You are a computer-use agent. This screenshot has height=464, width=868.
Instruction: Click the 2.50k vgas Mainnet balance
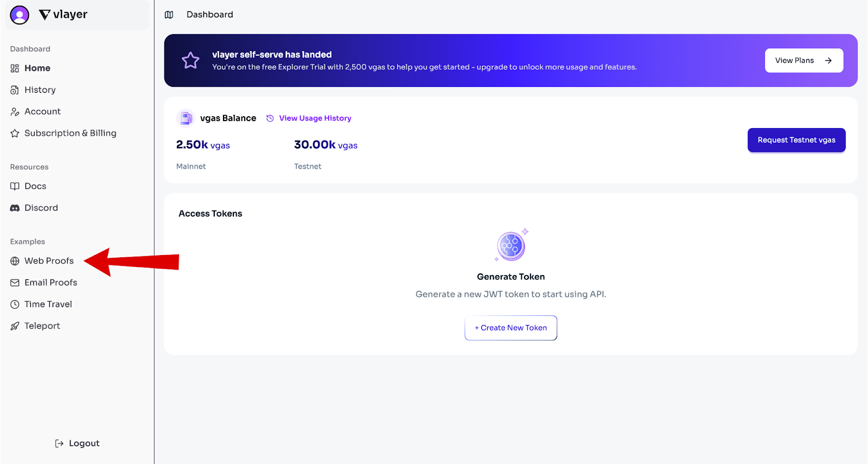point(203,145)
